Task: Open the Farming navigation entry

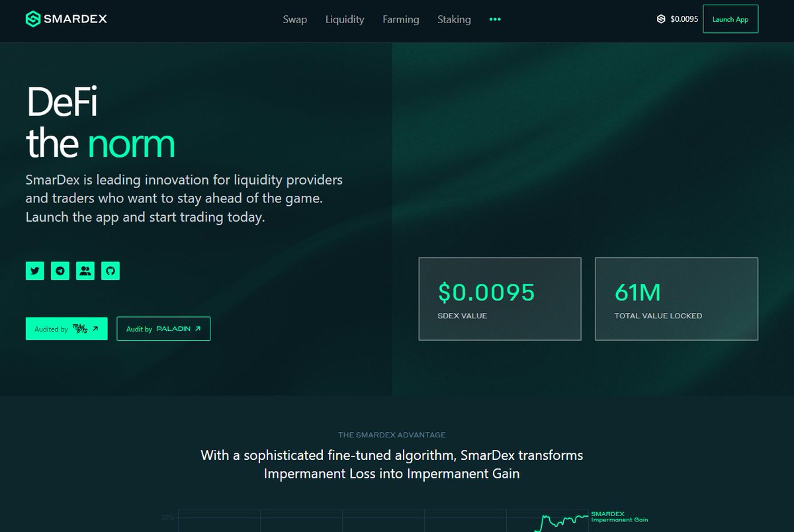Action: coord(400,20)
